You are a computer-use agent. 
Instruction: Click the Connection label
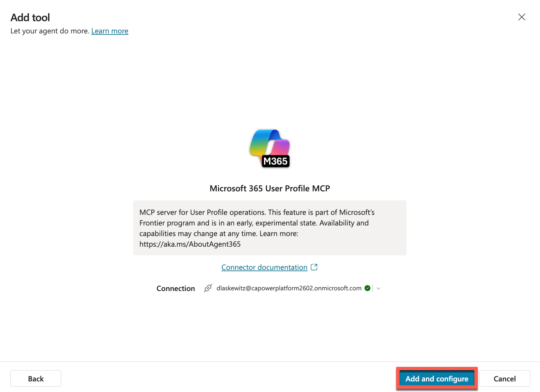176,288
